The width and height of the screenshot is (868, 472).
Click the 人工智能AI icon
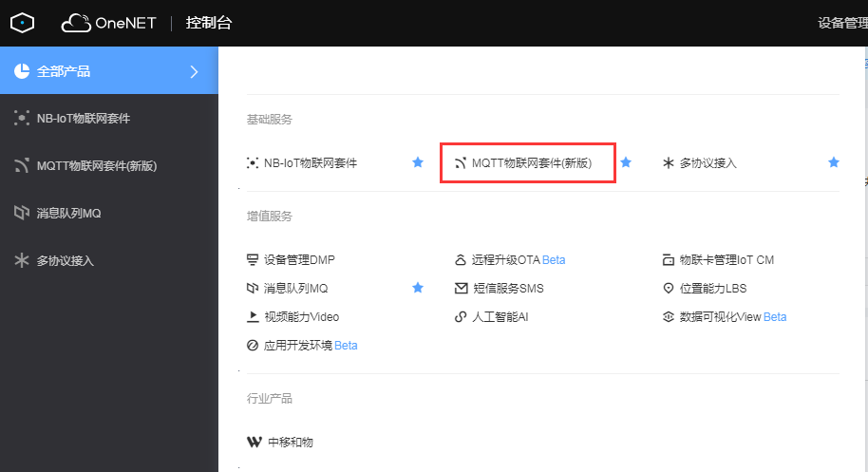[x=461, y=316]
